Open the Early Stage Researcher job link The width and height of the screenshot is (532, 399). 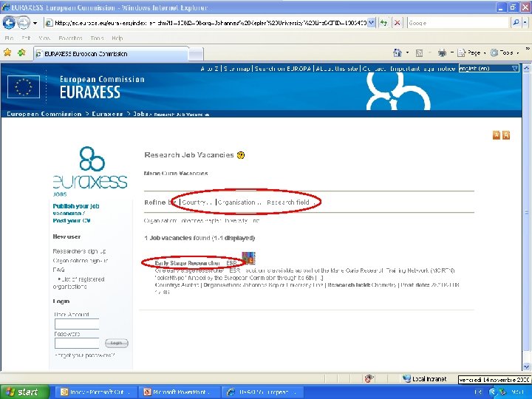point(196,263)
